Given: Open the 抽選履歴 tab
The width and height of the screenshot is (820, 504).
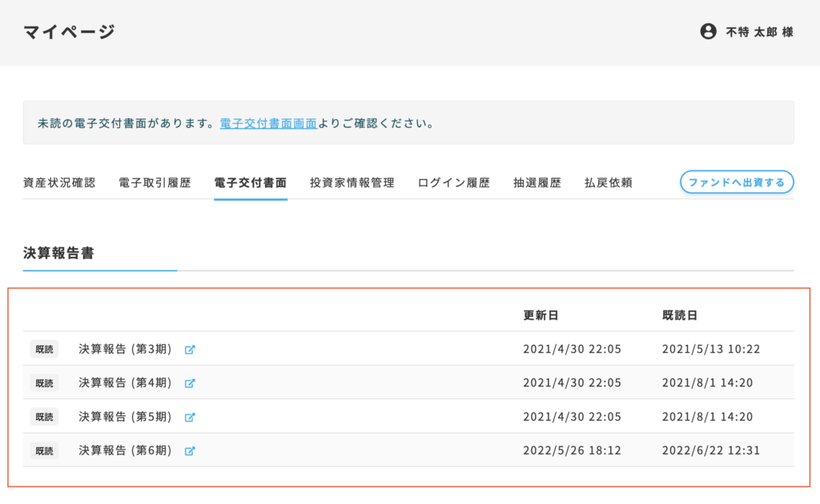Looking at the screenshot, I should 537,182.
